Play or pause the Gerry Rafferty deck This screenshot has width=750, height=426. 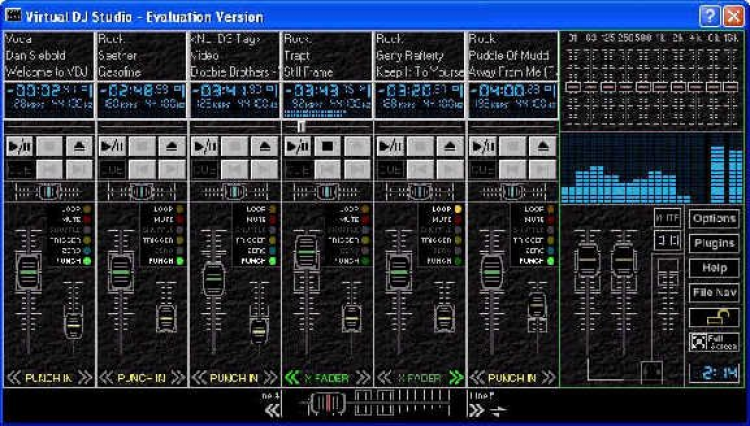click(391, 146)
